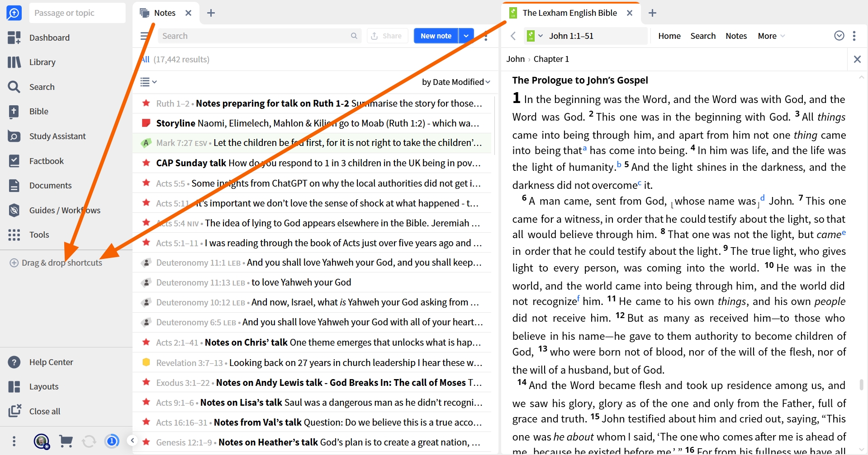This screenshot has width=868, height=455.
Task: Go back in the Bible panel
Action: pos(513,36)
